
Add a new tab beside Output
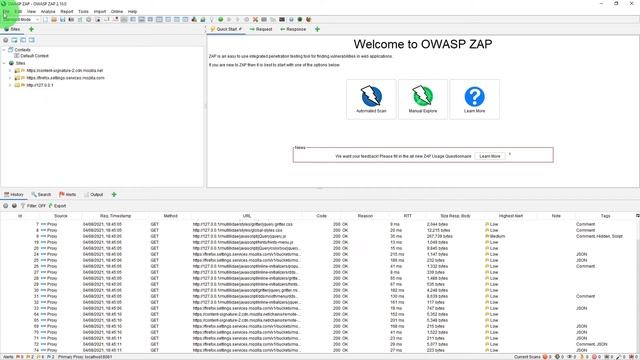click(114, 195)
